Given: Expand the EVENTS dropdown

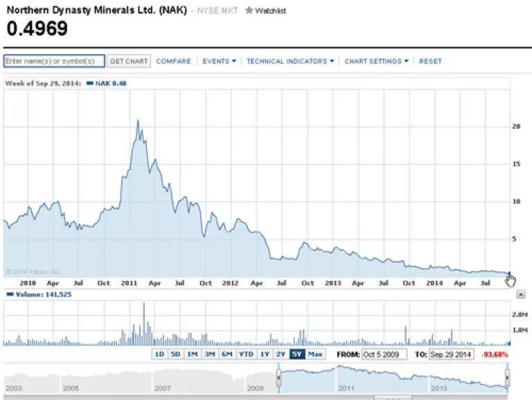Looking at the screenshot, I should coord(219,62).
